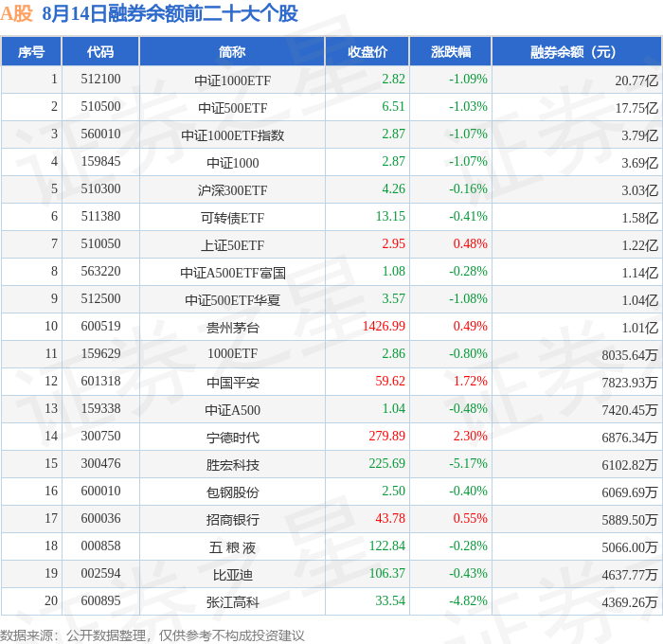Image resolution: width=663 pixels, height=644 pixels.
Task: Click change value 2.30%
Action: [470, 436]
